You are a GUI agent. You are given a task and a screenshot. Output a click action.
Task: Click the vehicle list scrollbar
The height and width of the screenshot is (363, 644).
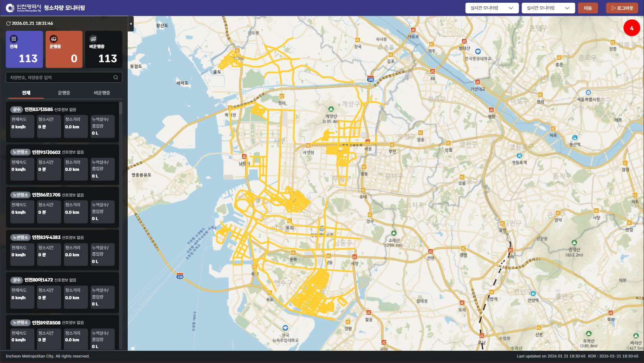pos(121,108)
